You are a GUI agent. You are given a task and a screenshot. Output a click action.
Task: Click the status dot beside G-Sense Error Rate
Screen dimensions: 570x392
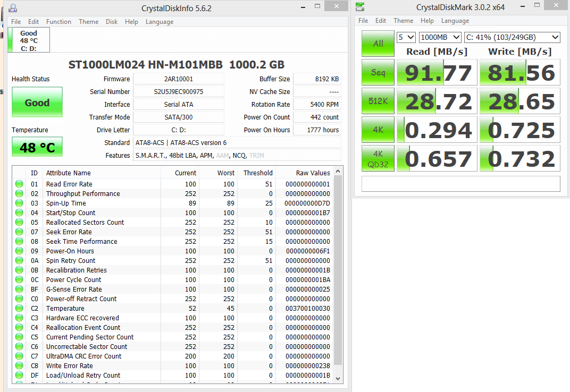(x=19, y=289)
